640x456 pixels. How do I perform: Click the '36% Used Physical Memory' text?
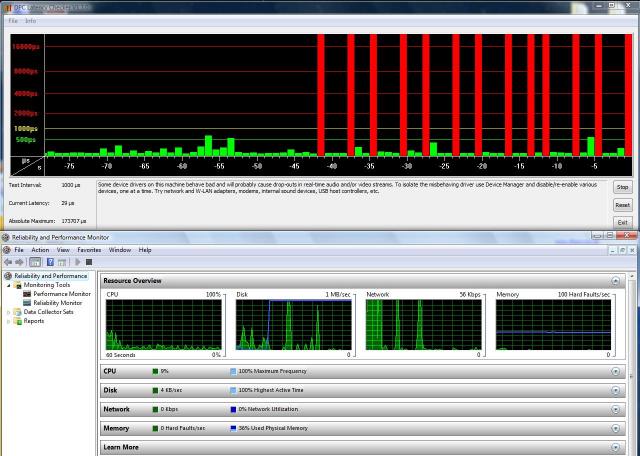coord(273,428)
